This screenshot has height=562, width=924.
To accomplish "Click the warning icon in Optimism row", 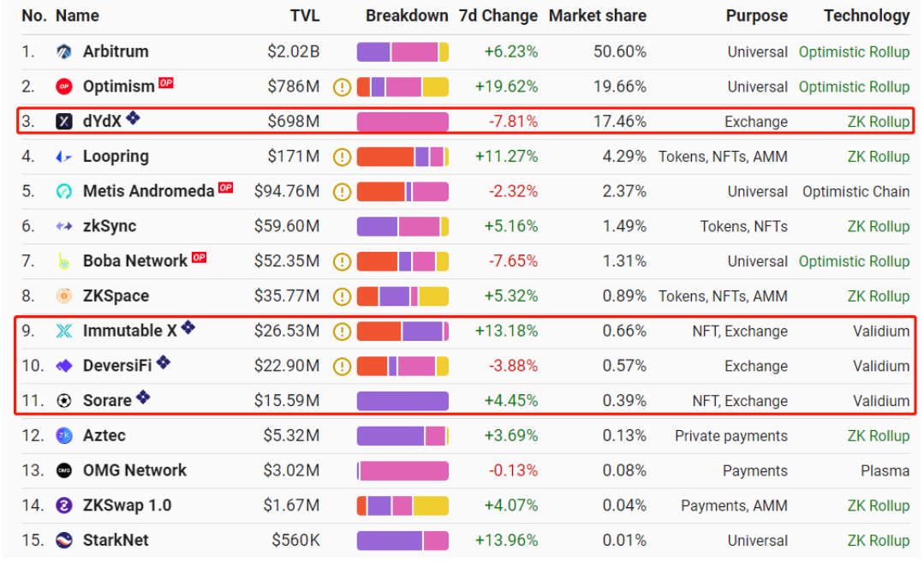I will click(342, 87).
